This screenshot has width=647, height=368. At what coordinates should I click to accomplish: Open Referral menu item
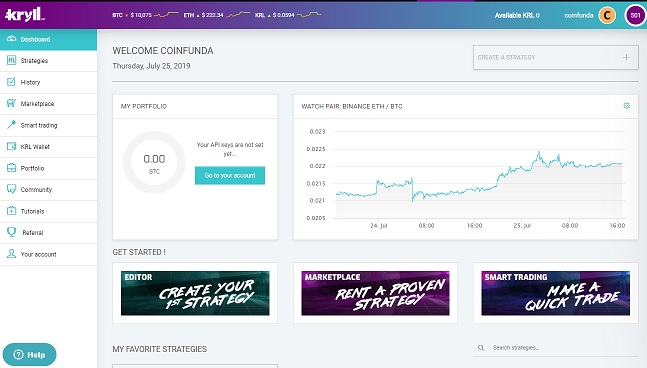coord(48,233)
